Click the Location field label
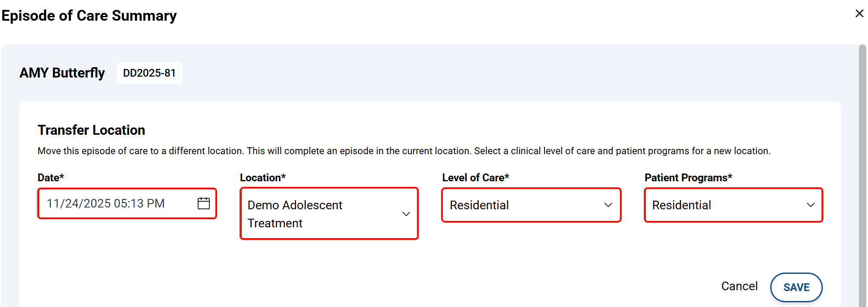This screenshot has height=307, width=868. pos(262,178)
